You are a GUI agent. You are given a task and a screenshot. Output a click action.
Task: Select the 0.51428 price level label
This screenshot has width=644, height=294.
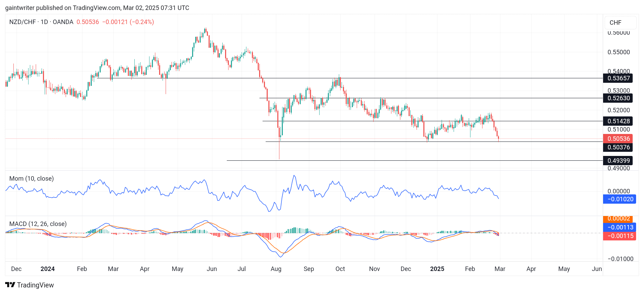(618, 121)
